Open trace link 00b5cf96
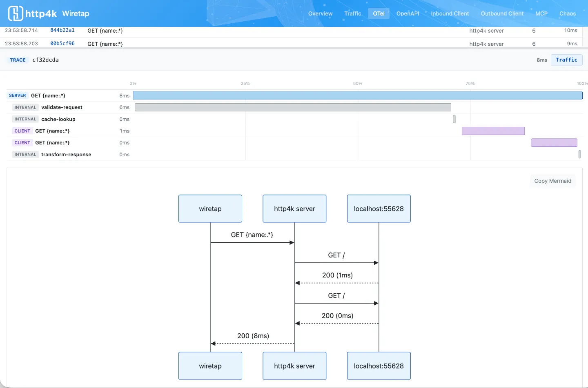This screenshot has height=388, width=588. [62, 44]
